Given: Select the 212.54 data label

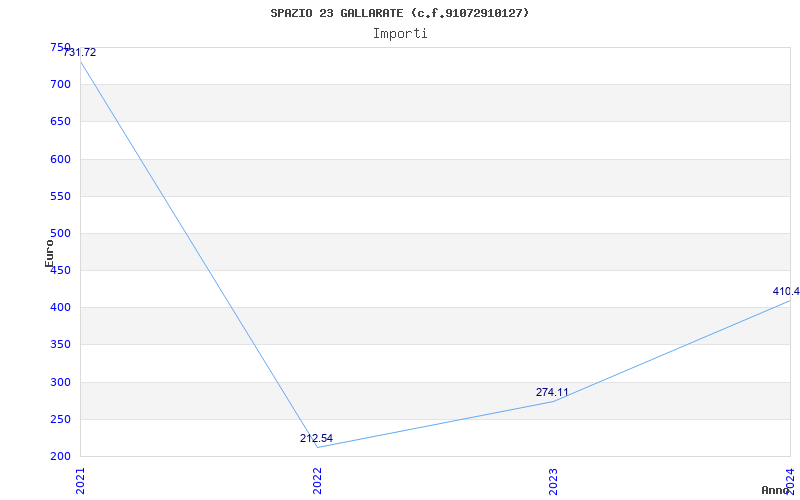Looking at the screenshot, I should pyautogui.click(x=316, y=438).
